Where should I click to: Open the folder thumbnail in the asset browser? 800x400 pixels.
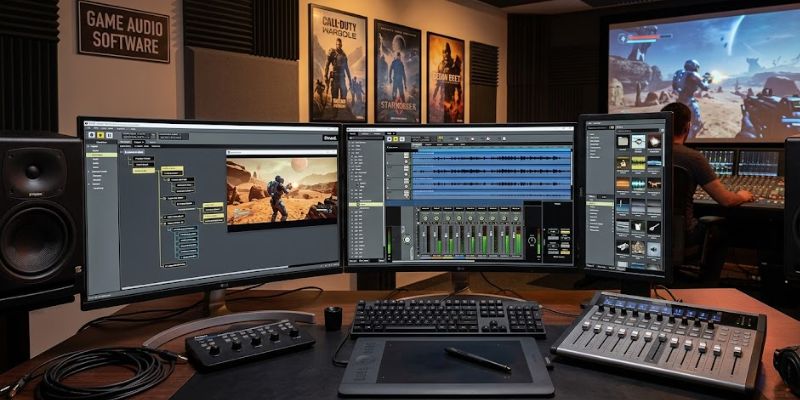point(623,141)
